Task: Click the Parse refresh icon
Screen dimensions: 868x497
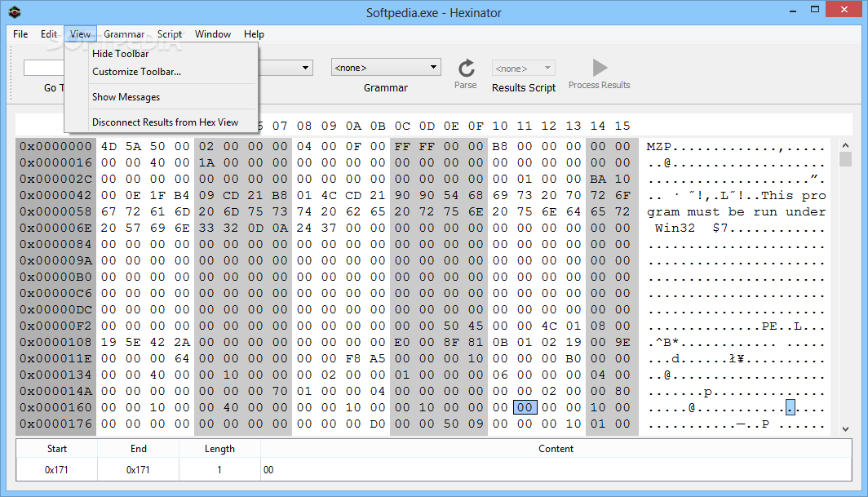Action: tap(466, 69)
